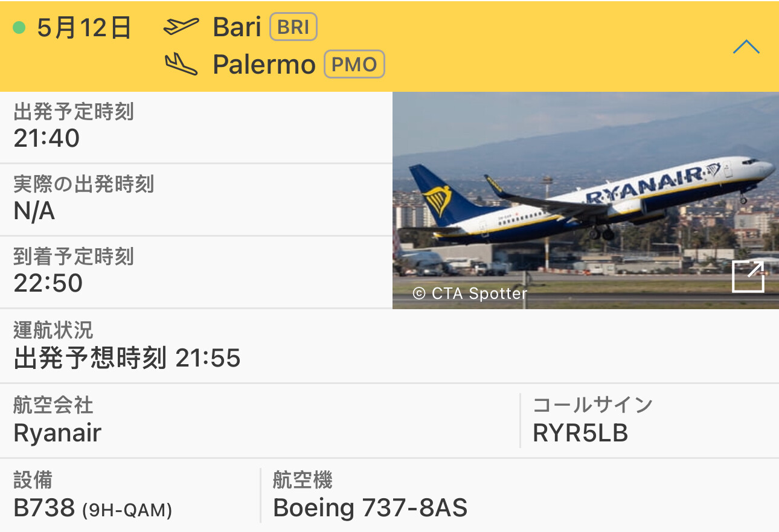Viewport: 779px width, 532px height.
Task: Click the Boeing 737-8AS aircraft type
Action: (370, 508)
